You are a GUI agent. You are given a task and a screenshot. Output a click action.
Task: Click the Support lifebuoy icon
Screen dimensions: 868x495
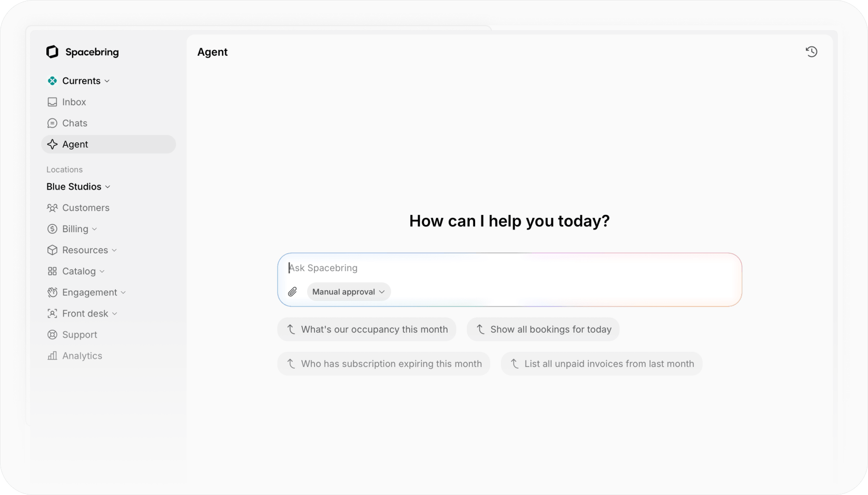[52, 335]
